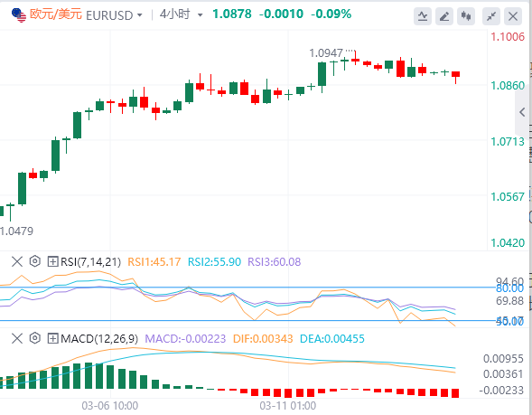Click the -0.00233 MACD axis label

[501, 391]
